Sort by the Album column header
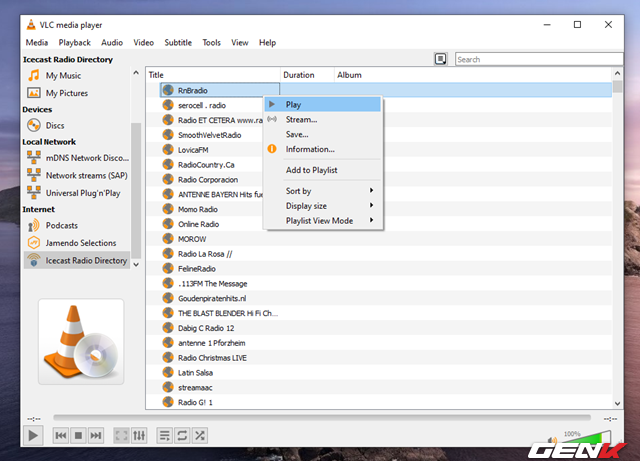The image size is (640, 461). click(473, 75)
